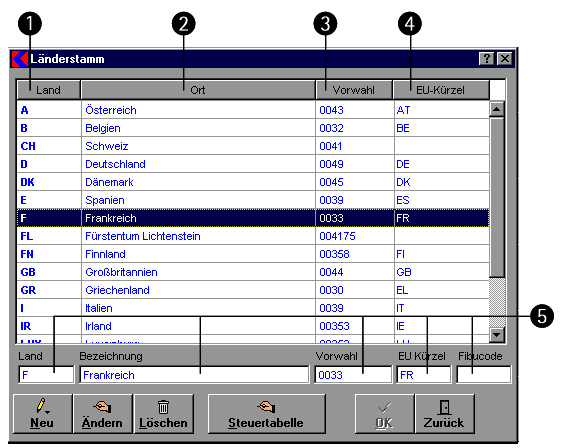562x448 pixels.
Task: Click the Ändern button with hand icon
Action: pos(103,414)
